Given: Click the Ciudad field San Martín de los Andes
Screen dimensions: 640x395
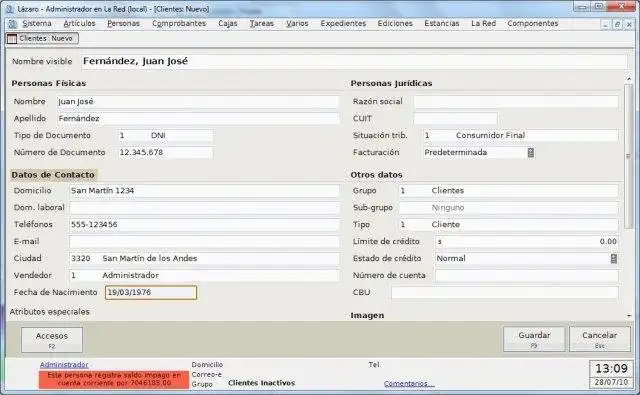Looking at the screenshot, I should 204,258.
